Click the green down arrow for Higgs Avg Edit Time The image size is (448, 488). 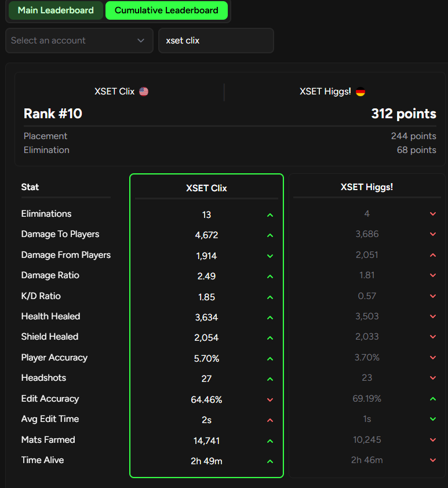433,419
